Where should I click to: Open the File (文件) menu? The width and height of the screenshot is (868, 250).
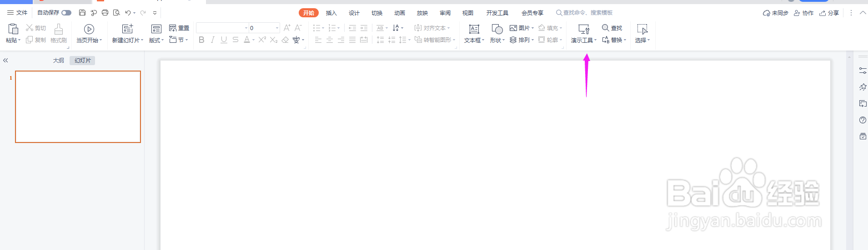(17, 13)
